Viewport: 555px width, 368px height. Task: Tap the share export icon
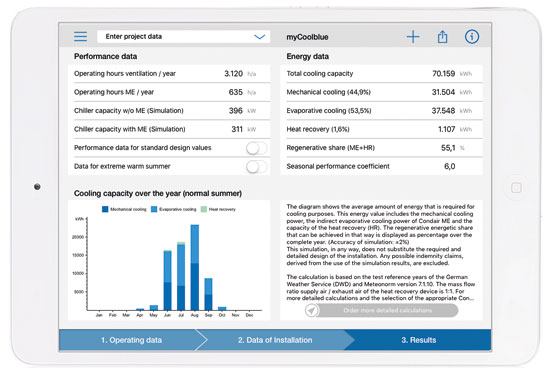point(442,36)
